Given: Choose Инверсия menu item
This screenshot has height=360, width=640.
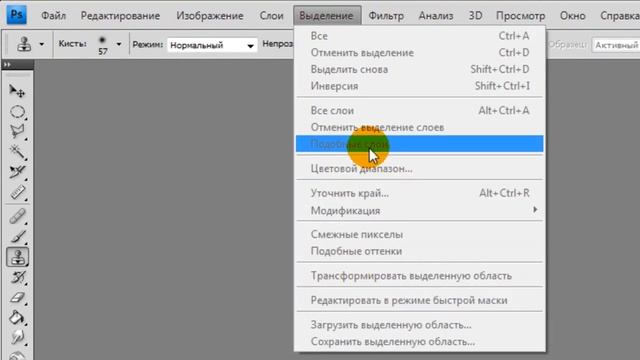Looking at the screenshot, I should [x=420, y=86].
